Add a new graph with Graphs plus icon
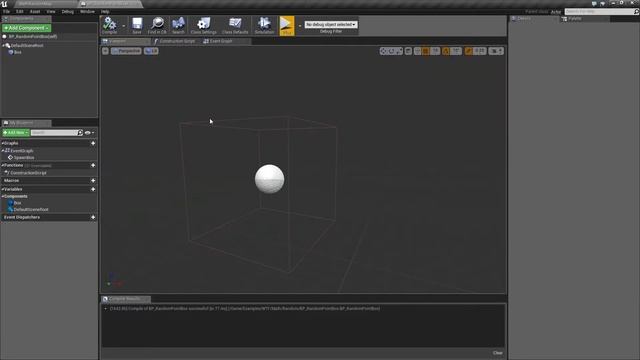The image size is (640, 360). coord(93,143)
